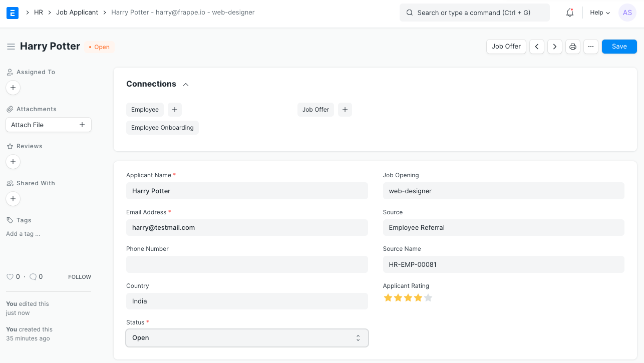Open Employee Onboarding connection
Screen dimensions: 644x363
(162, 128)
